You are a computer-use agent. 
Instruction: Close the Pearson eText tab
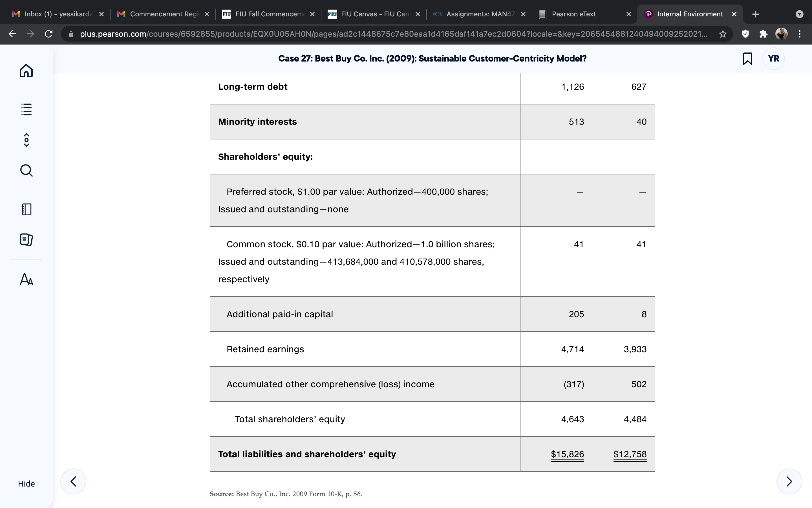pyautogui.click(x=628, y=14)
